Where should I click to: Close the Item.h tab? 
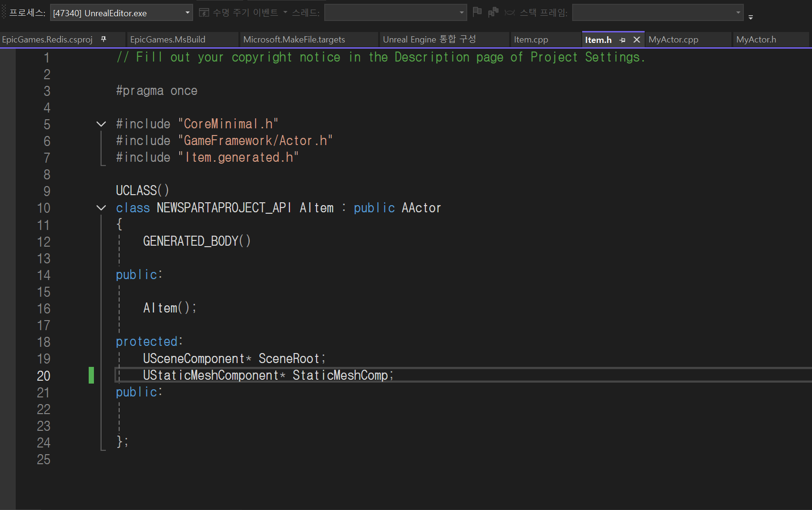637,40
